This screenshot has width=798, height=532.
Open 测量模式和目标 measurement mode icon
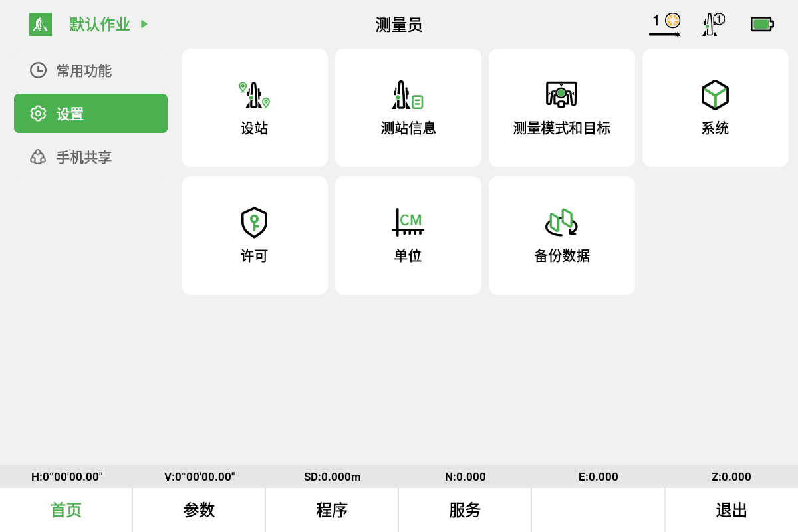click(x=561, y=94)
